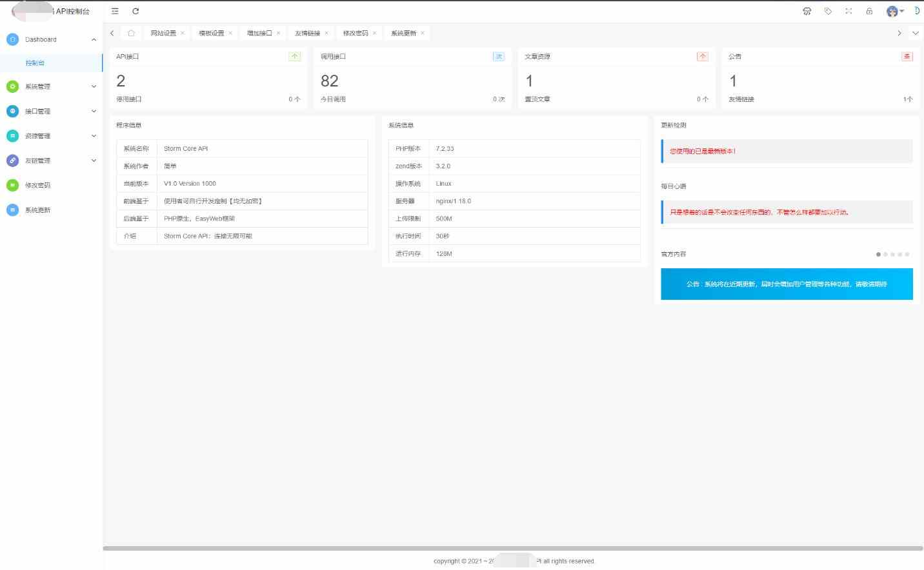Expand the 系统管理 sidebar menu
The image size is (924, 570).
52,86
